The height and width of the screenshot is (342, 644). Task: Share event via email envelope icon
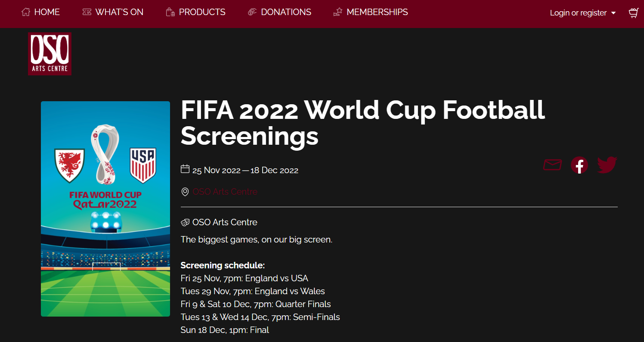tap(552, 165)
